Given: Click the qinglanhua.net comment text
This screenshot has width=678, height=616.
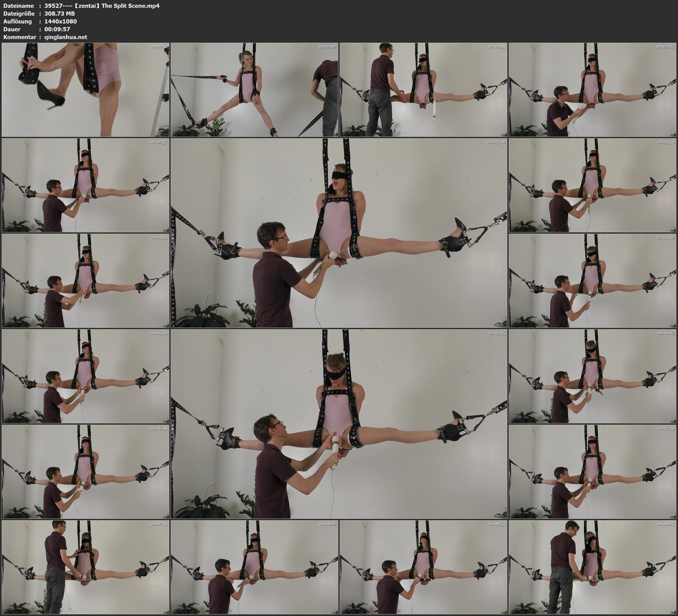Looking at the screenshot, I should click(66, 37).
